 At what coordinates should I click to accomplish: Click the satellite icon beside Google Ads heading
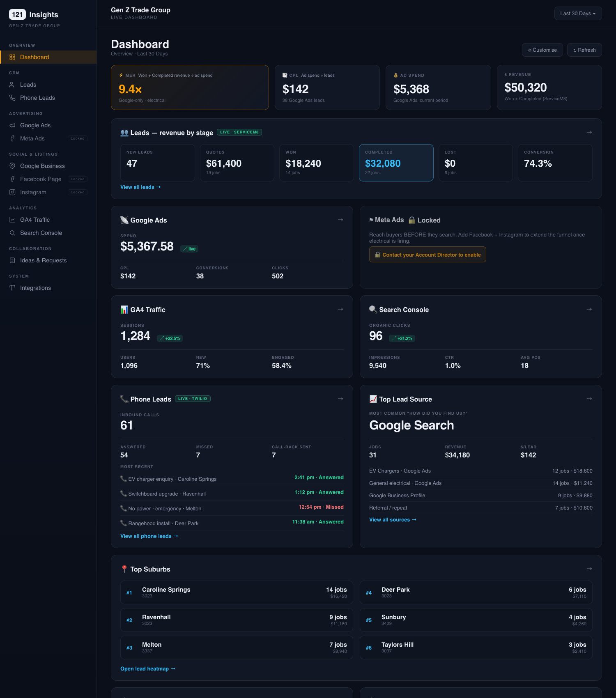tap(124, 220)
